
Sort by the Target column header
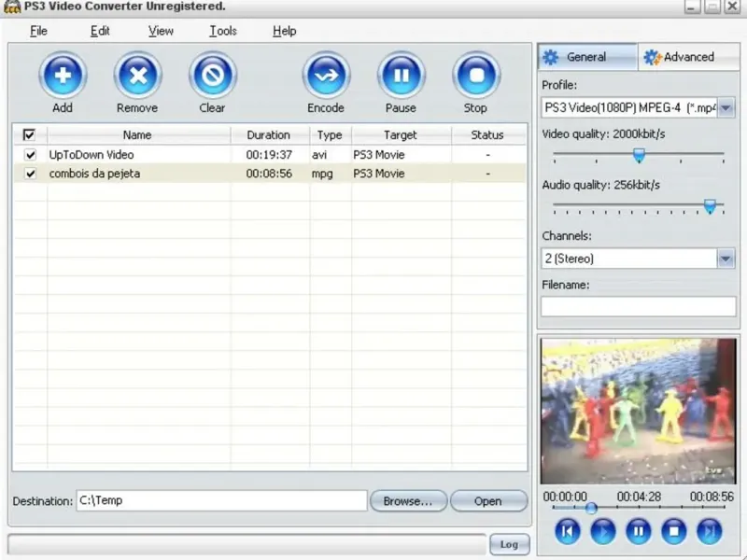[x=401, y=134]
